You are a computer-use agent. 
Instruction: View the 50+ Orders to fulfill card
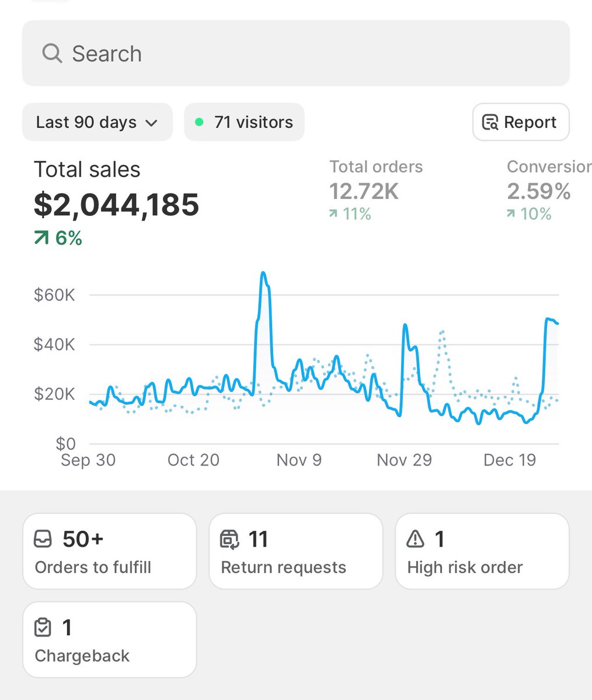[109, 550]
